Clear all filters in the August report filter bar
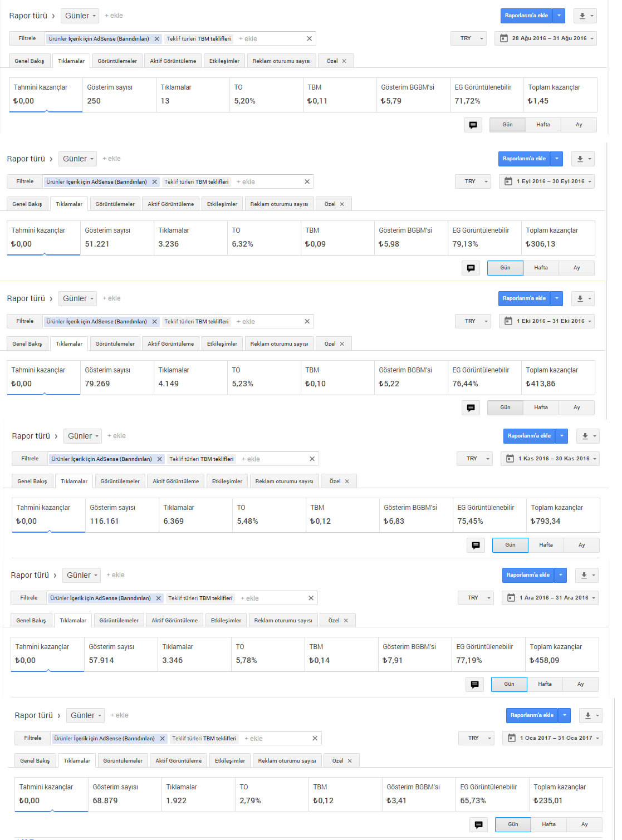The height and width of the screenshot is (840, 622). [310, 38]
